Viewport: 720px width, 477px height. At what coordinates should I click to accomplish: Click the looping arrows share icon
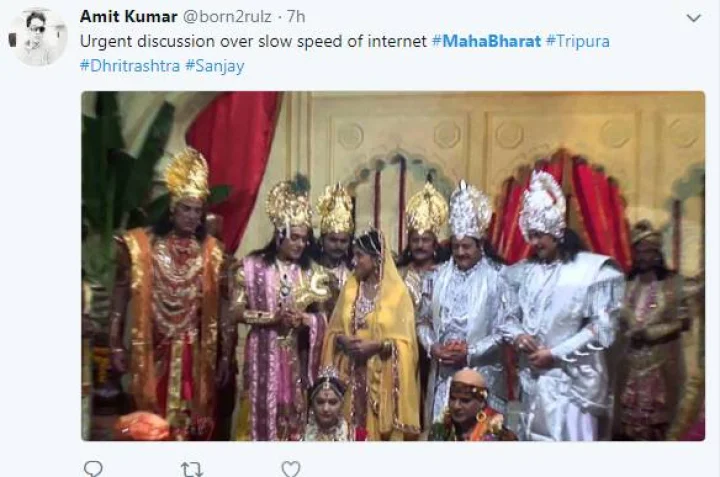(191, 469)
